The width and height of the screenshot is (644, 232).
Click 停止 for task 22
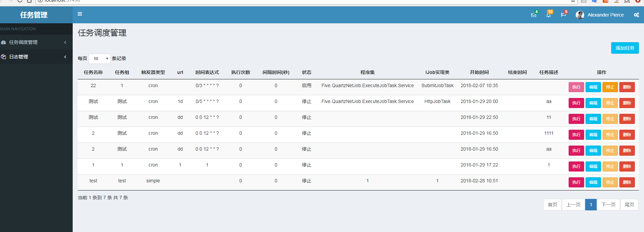(610, 87)
